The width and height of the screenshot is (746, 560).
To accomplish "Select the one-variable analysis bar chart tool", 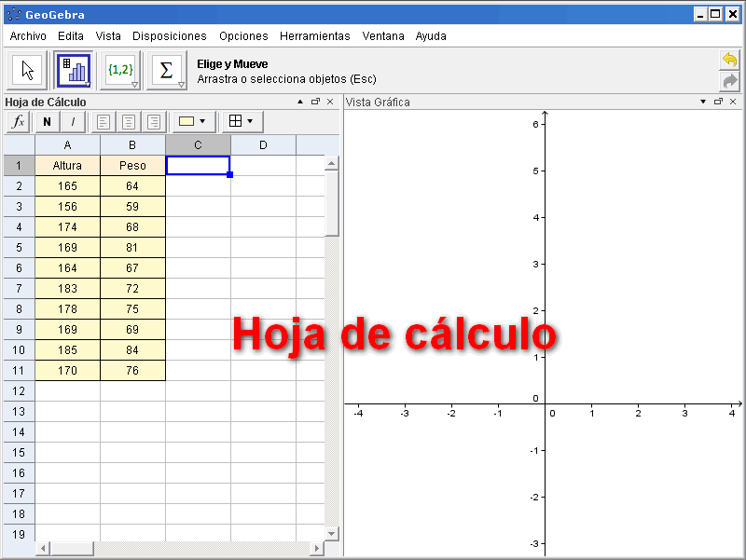I will coord(73,71).
